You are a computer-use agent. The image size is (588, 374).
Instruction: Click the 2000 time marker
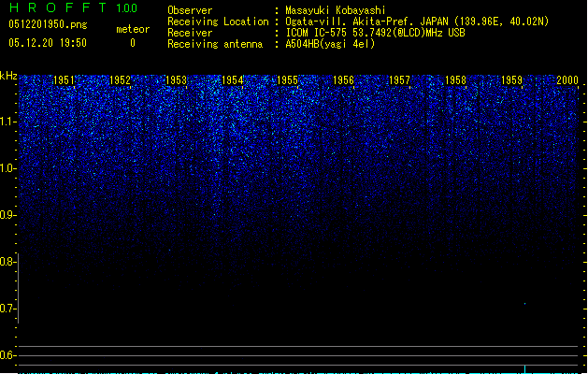coord(567,80)
